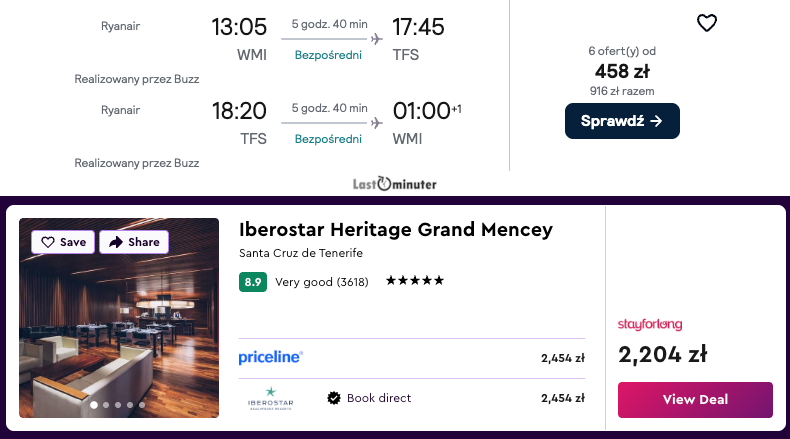Click the Stayforlong provider logo
790x439 pixels.
point(650,324)
